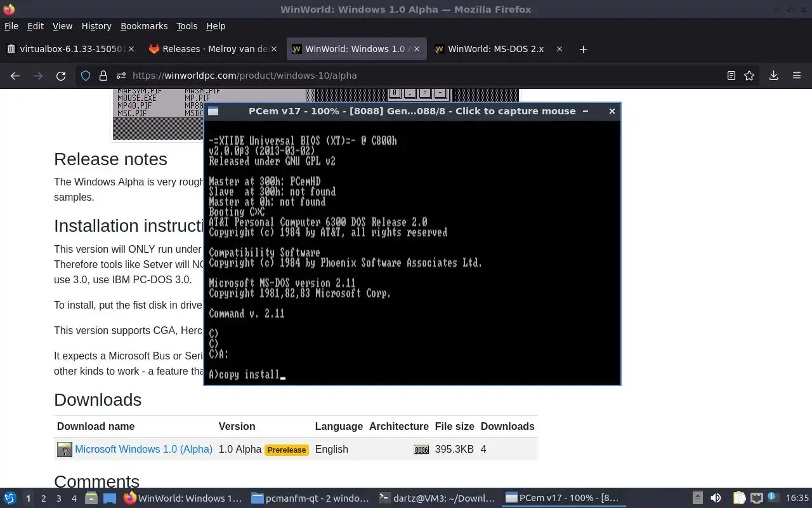Open the Tools menu
This screenshot has width=812, height=508.
(x=187, y=26)
